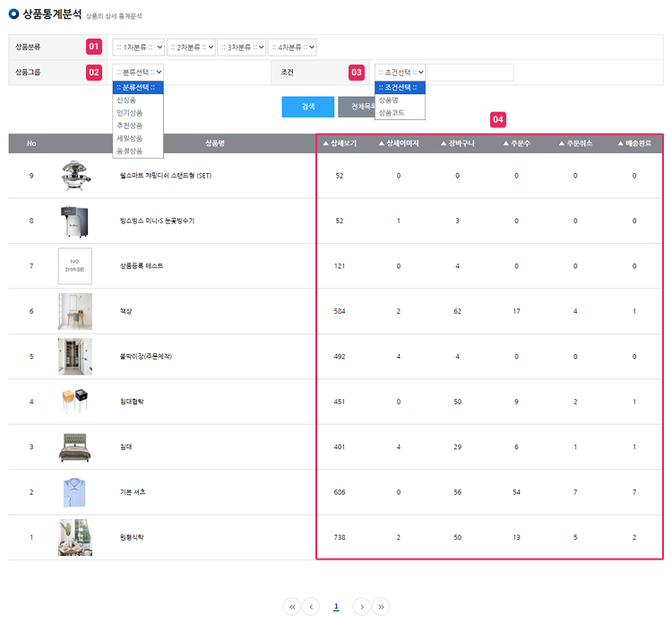This screenshot has width=672, height=624.
Task: Open the 원형식탁 round table thumbnail
Action: pyautogui.click(x=75, y=538)
